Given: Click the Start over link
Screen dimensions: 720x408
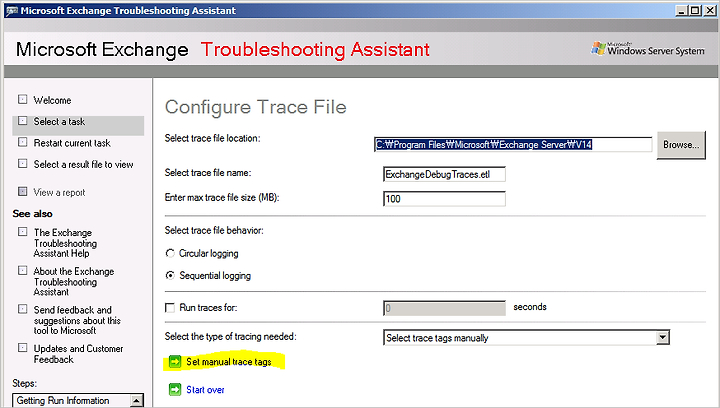Looking at the screenshot, I should (x=205, y=390).
